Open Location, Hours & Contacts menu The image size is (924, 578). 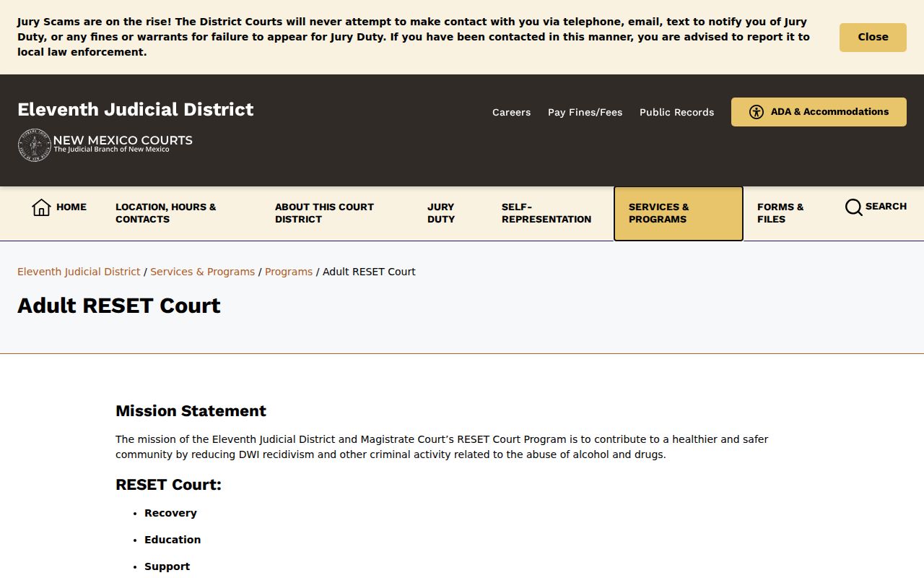coord(166,213)
